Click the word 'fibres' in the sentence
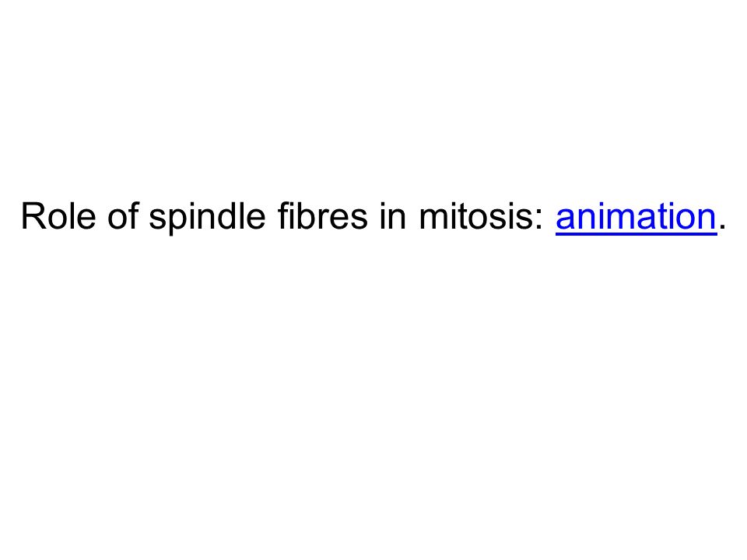Image resolution: width=747 pixels, height=560 pixels. [x=322, y=215]
